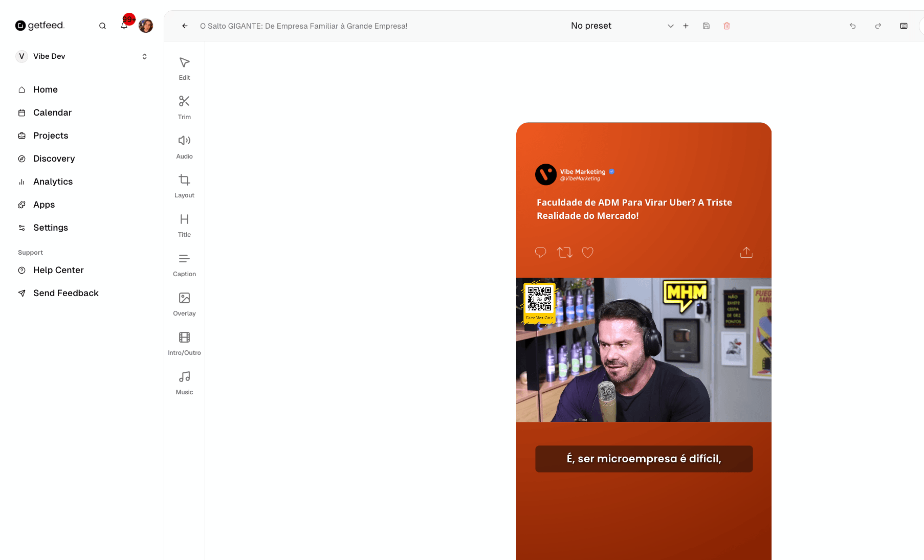Expand the Vibe Dev workspace switcher
The height and width of the screenshot is (560, 924).
tap(144, 56)
